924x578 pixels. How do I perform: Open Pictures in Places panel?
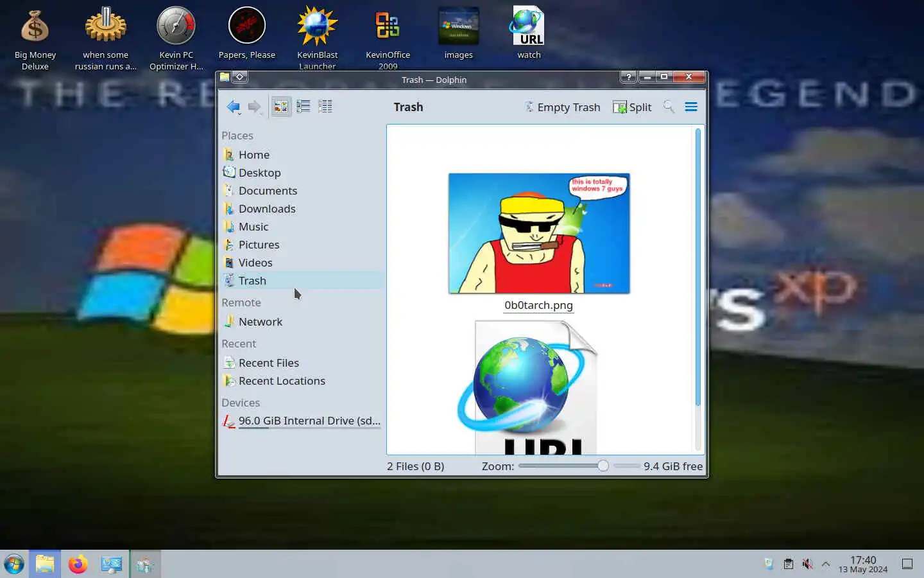click(x=302, y=245)
